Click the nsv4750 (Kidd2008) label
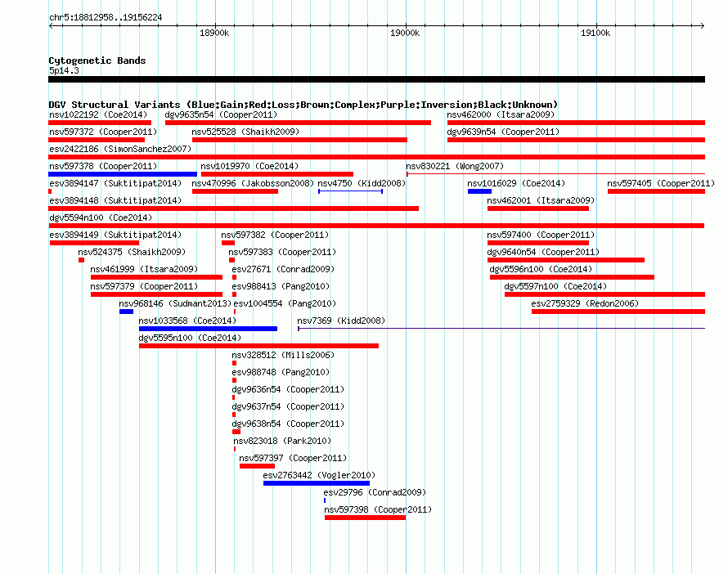The image size is (728, 574). (x=362, y=183)
